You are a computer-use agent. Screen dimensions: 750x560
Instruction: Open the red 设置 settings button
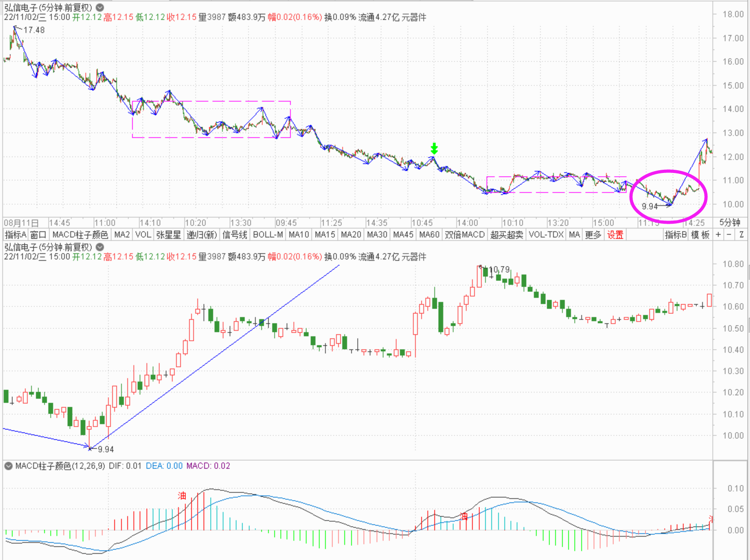[x=615, y=235]
